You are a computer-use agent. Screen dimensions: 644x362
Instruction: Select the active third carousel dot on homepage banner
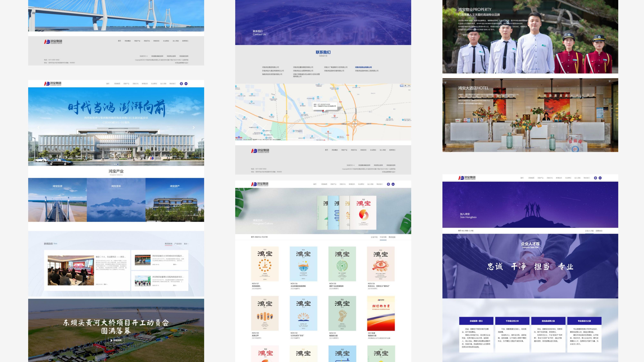[118, 164]
